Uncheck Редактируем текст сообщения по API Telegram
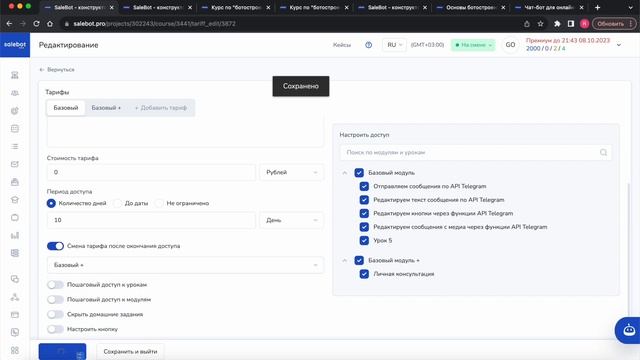Image resolution: width=640 pixels, height=360 pixels. (364, 200)
